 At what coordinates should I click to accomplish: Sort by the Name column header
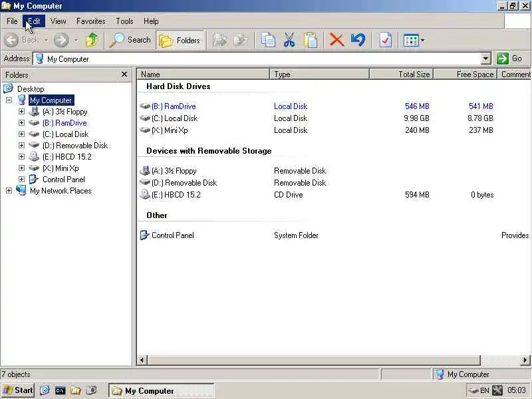tap(203, 74)
